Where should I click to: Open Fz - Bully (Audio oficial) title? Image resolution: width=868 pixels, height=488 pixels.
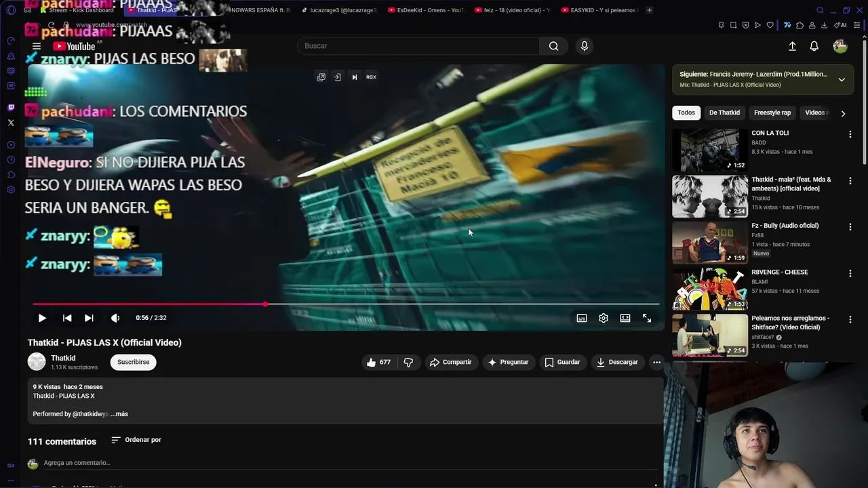tap(785, 226)
